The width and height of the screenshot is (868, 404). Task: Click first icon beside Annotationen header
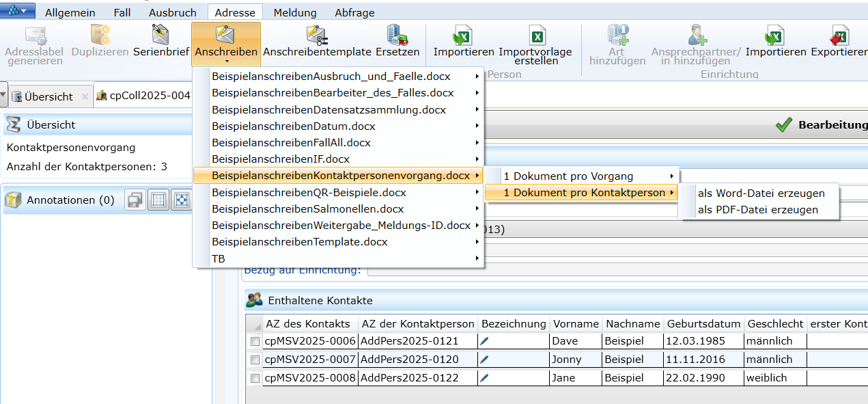pos(135,200)
